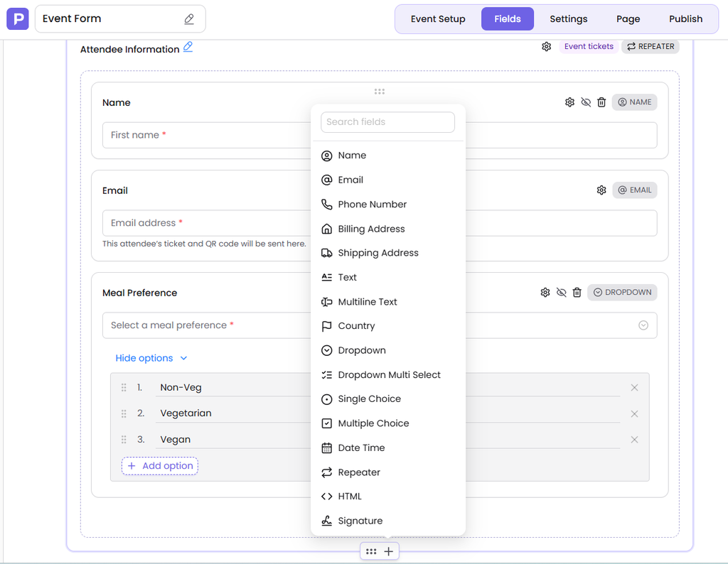The image size is (728, 564).
Task: Click the DROPDOWN type badge
Action: pyautogui.click(x=622, y=292)
